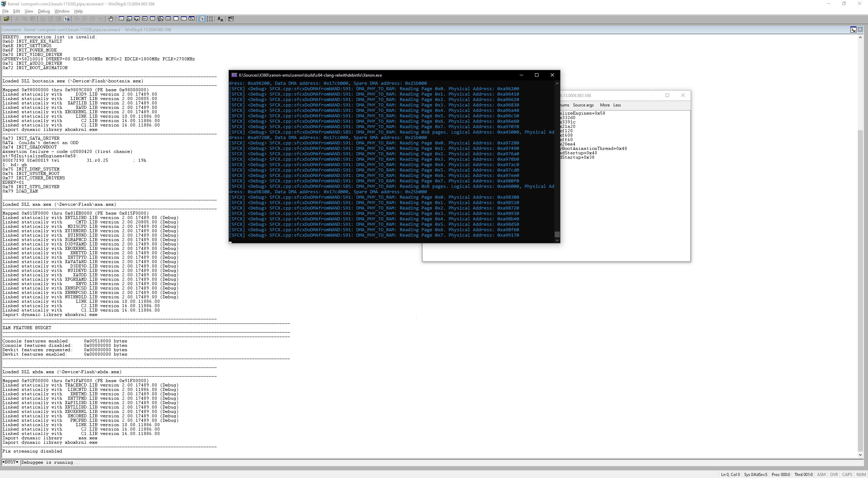Open the Disassembly window toolbar icon
The width and height of the screenshot is (868, 478).
point(168,19)
